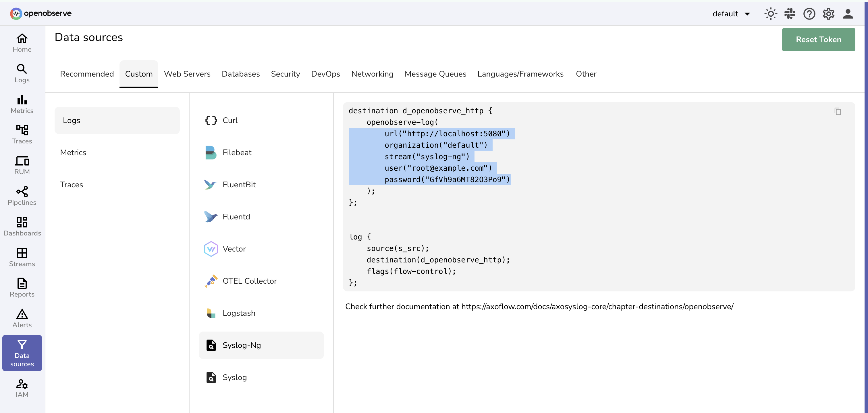View Reports from sidebar
This screenshot has width=868, height=413.
(22, 287)
